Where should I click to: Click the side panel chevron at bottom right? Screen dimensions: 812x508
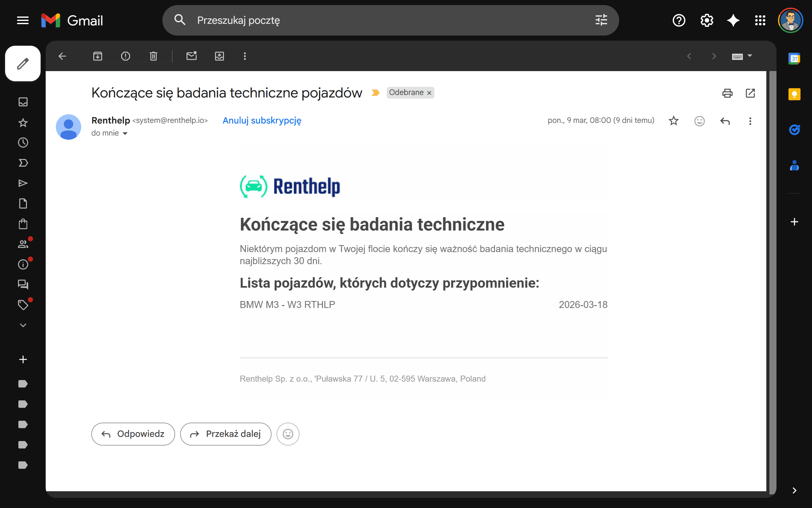794,491
